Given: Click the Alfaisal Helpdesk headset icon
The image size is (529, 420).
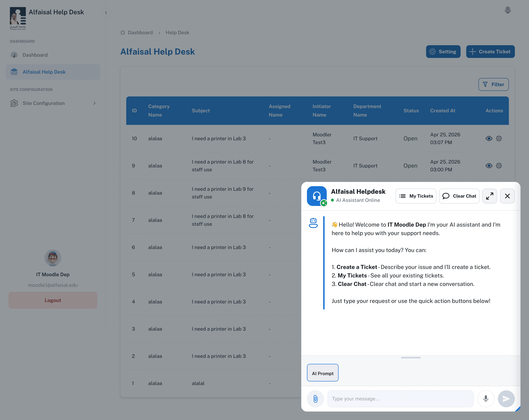Looking at the screenshot, I should pos(317,196).
